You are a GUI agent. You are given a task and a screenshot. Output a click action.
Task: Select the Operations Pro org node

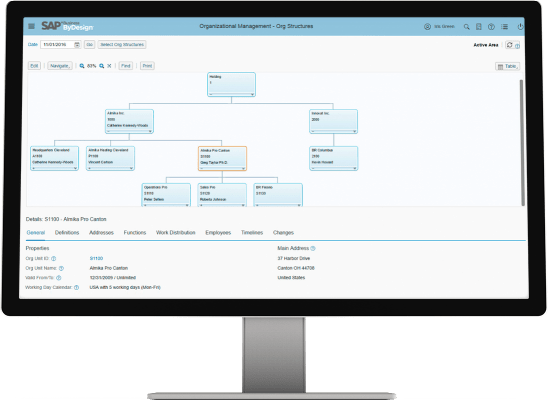click(166, 195)
